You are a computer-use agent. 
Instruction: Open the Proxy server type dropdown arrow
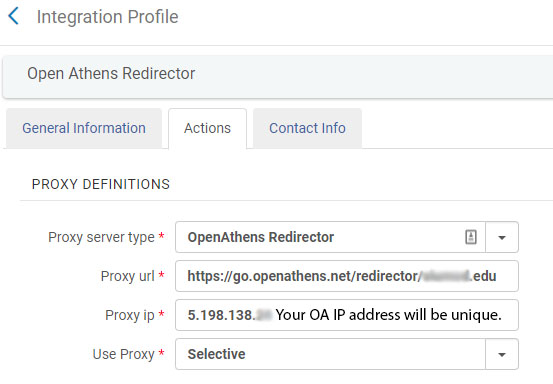(502, 237)
